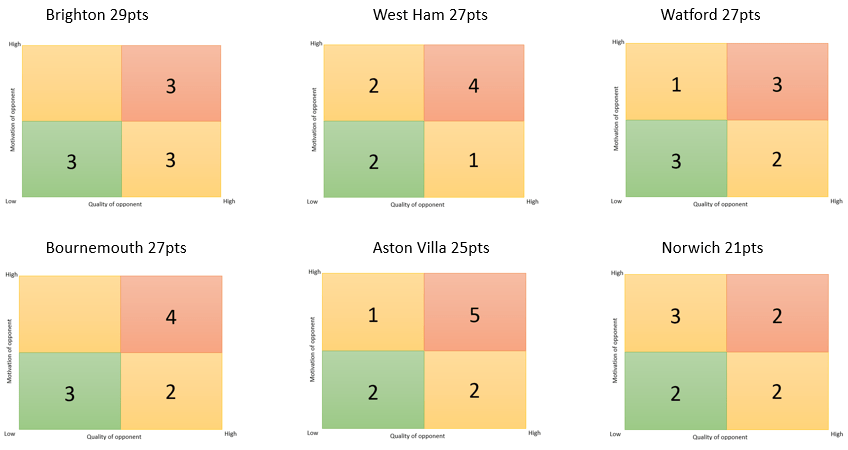Select the number 5 in Aston Villa's chart
Screen dimensions: 848x450
pyautogui.click(x=475, y=316)
